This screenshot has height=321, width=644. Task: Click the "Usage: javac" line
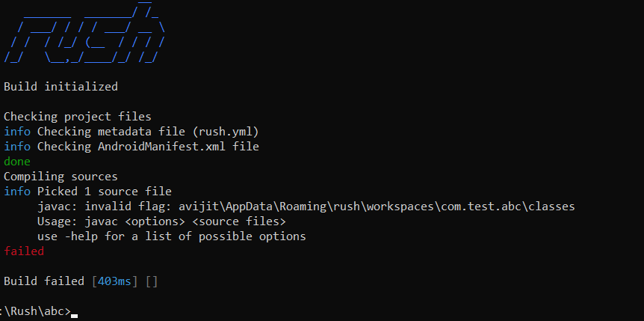(x=161, y=221)
